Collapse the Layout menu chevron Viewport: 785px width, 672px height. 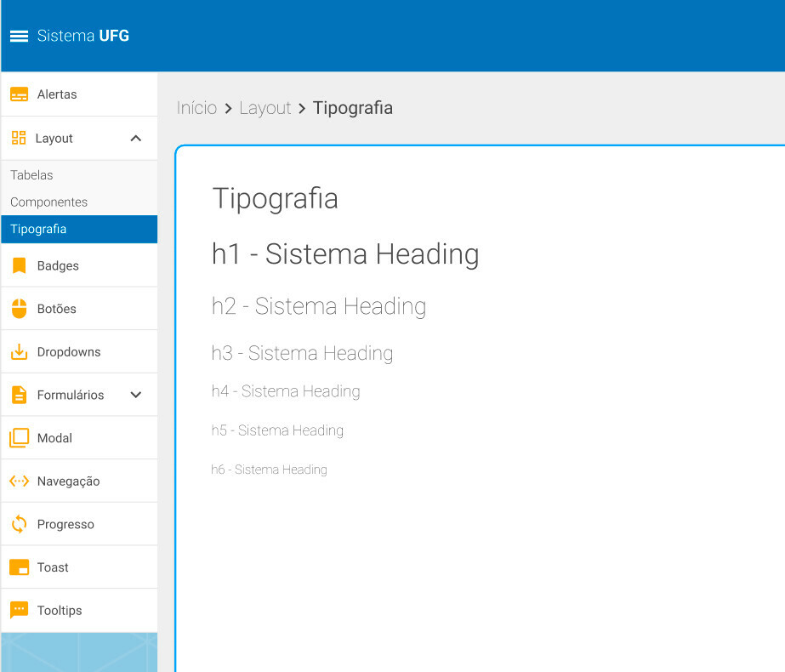[x=136, y=138]
